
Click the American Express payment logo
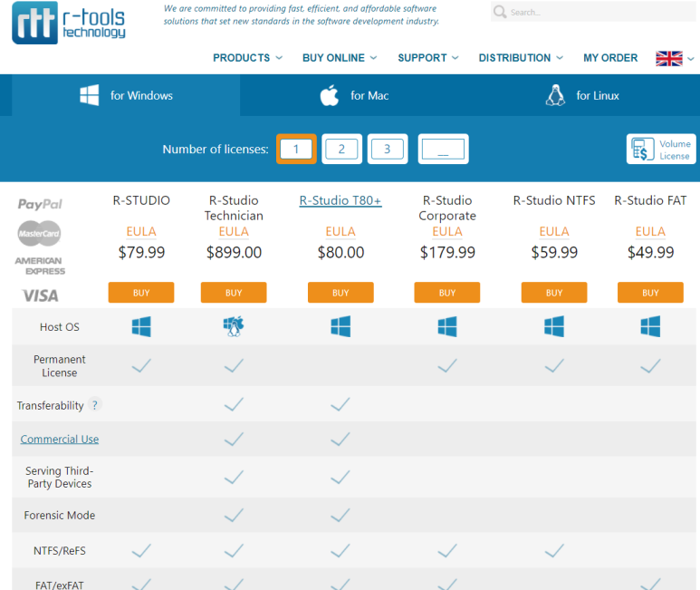point(40,266)
